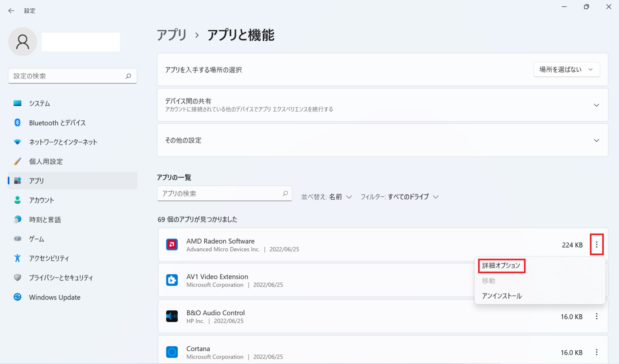The image size is (619, 364).
Task: Open three-dot menu for Cortana
Action: (596, 352)
